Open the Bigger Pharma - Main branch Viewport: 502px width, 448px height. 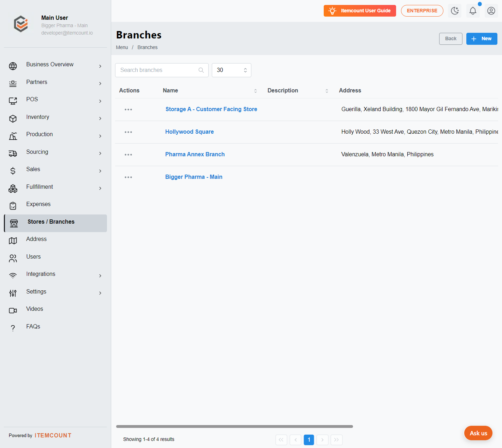pyautogui.click(x=194, y=177)
